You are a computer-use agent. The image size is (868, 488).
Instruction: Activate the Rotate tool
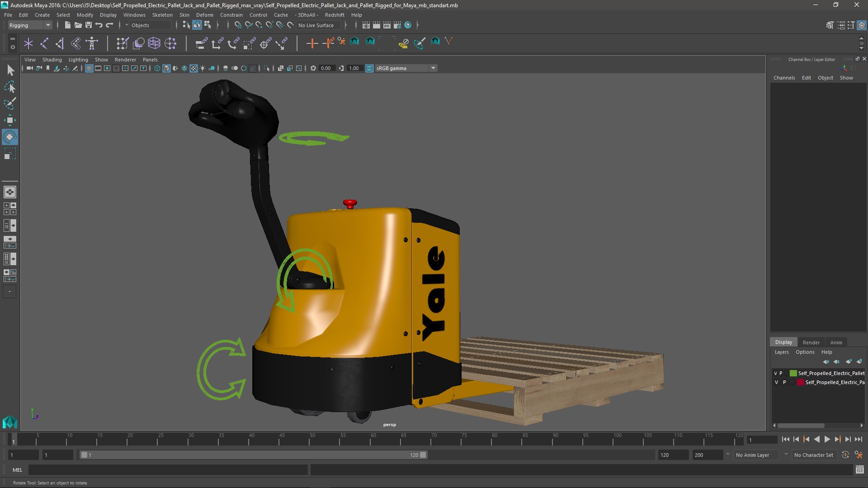pyautogui.click(x=10, y=137)
